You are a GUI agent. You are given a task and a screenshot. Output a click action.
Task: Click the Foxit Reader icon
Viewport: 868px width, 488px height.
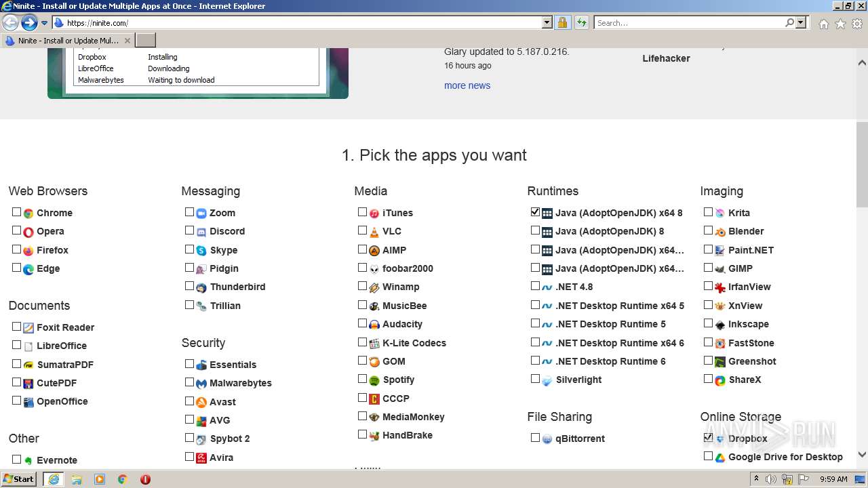click(28, 327)
